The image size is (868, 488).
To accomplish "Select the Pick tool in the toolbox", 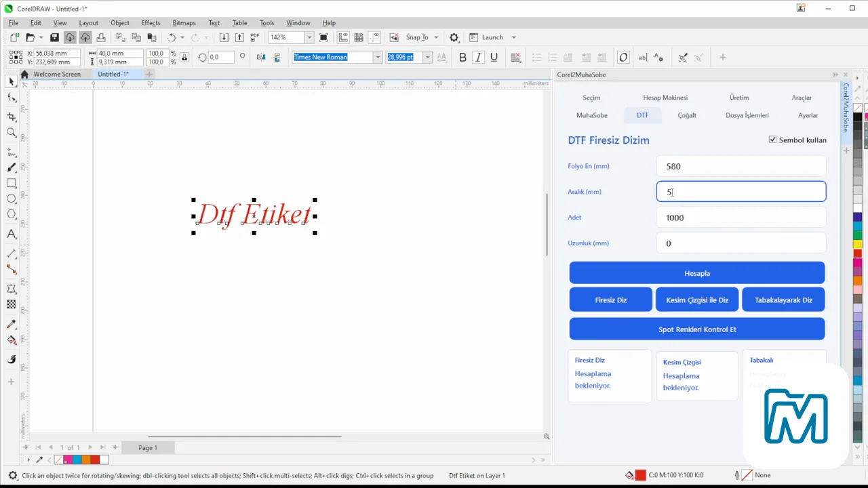I will click(x=11, y=81).
